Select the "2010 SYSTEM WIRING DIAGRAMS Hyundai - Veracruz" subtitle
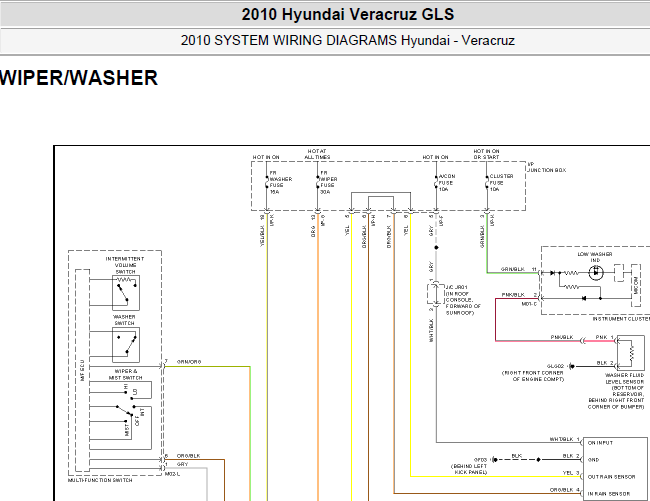650x501 pixels. point(348,41)
